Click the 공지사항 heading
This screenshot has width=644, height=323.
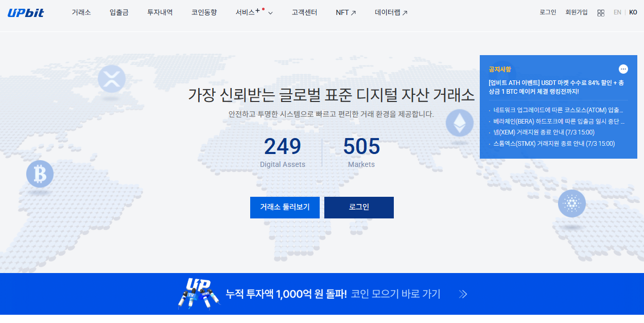(500, 70)
